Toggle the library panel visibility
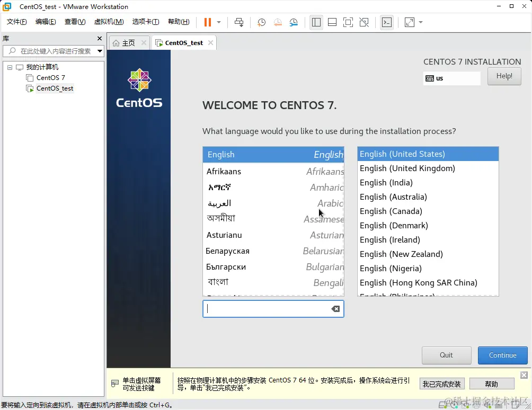Image resolution: width=532 pixels, height=410 pixels. click(316, 22)
